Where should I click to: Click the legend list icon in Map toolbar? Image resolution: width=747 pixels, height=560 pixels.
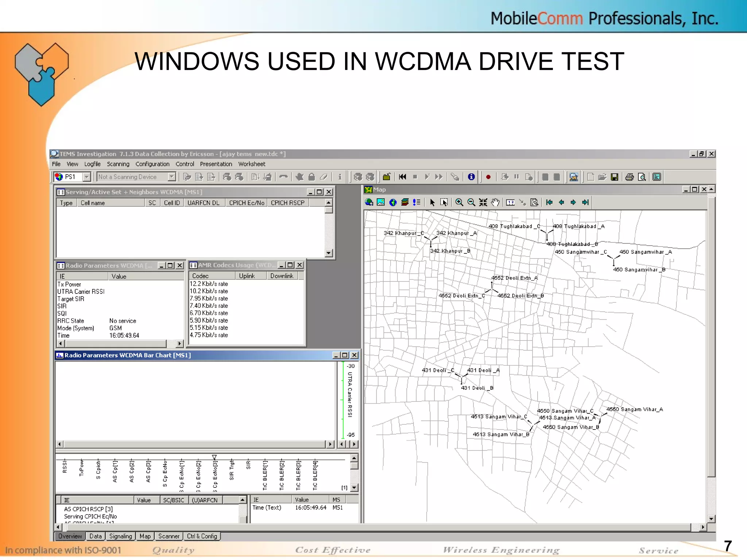(417, 202)
